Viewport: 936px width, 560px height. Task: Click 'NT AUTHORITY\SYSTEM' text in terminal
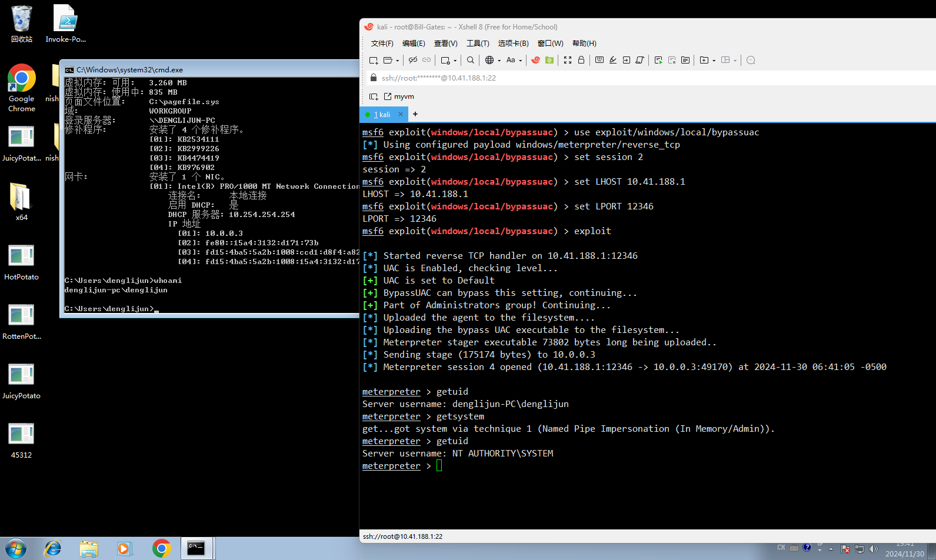tap(502, 454)
